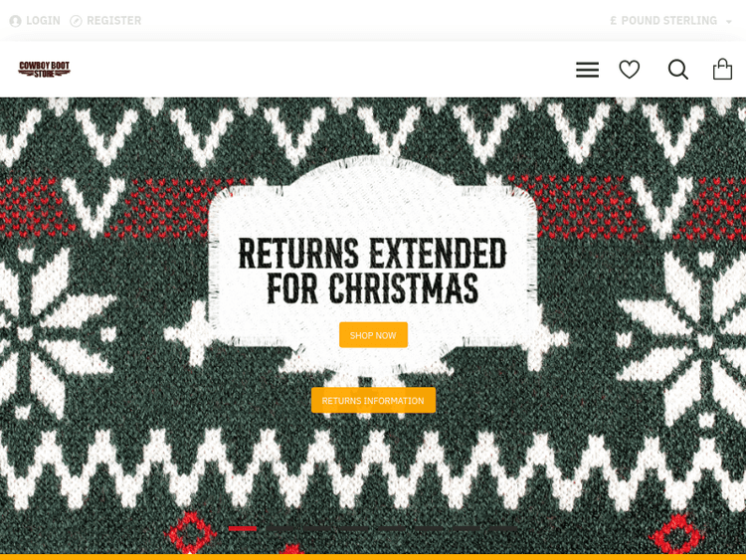The image size is (746, 560).
Task: Open the shopping bag cart
Action: coord(722,69)
